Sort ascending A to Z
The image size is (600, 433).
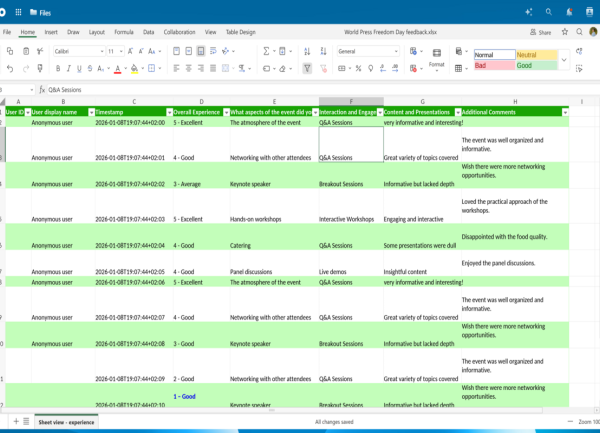pos(307,51)
